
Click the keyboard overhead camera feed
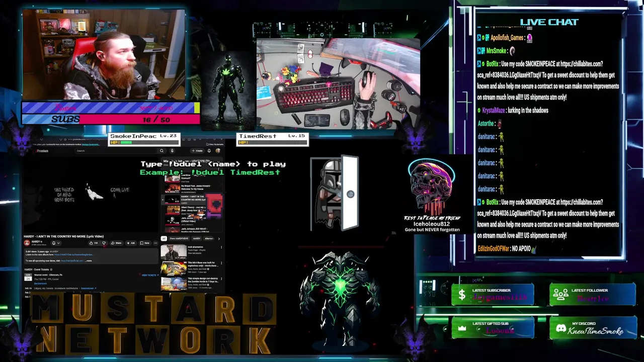coord(338,83)
